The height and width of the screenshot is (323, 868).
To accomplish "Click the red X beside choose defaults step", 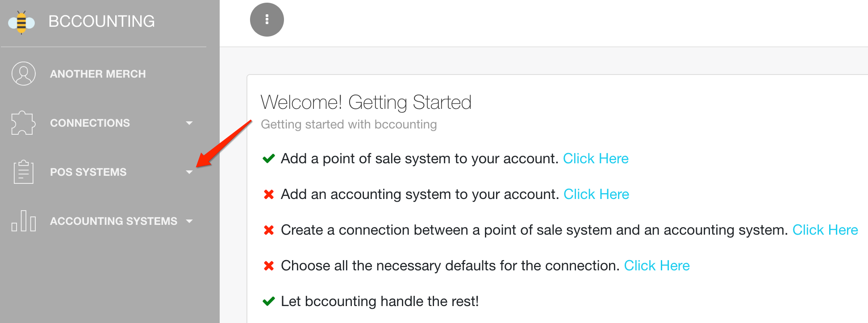I will tap(269, 265).
